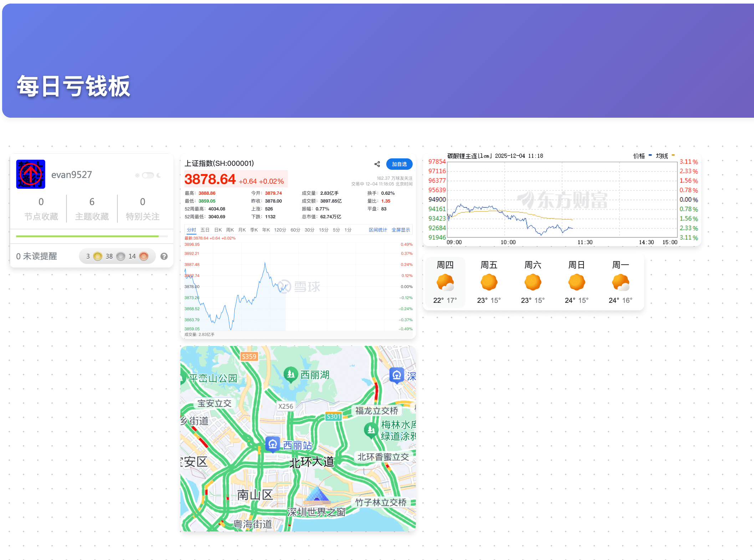
Task: Click the 西丽站 metro station icon
Action: [x=273, y=444]
